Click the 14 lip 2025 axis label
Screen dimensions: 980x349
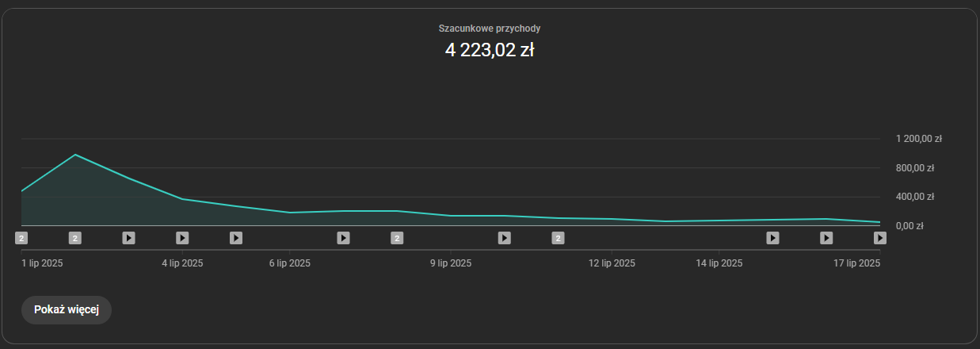pos(719,263)
